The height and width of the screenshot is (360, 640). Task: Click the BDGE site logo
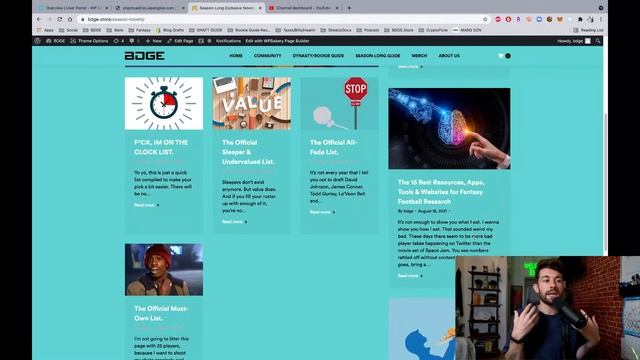point(144,56)
